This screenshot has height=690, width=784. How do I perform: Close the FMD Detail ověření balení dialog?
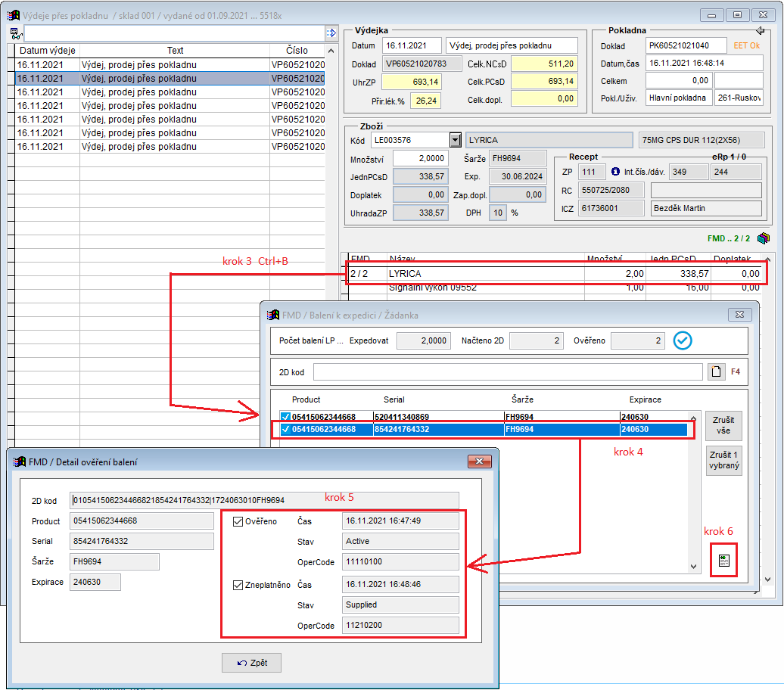479,461
